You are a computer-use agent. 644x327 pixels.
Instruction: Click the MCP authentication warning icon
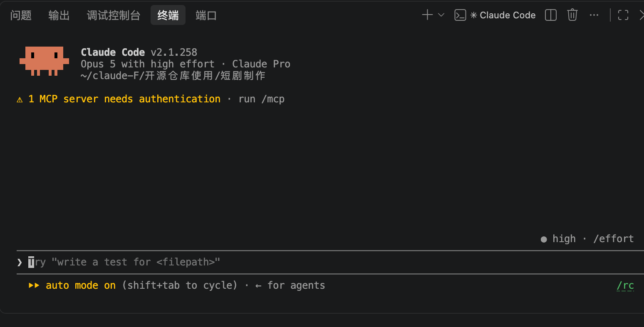point(20,99)
